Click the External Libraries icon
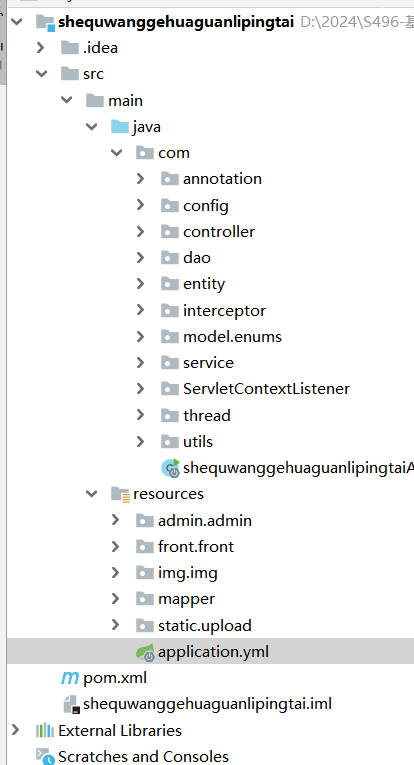Screen dimensions: 414x765 (45, 730)
